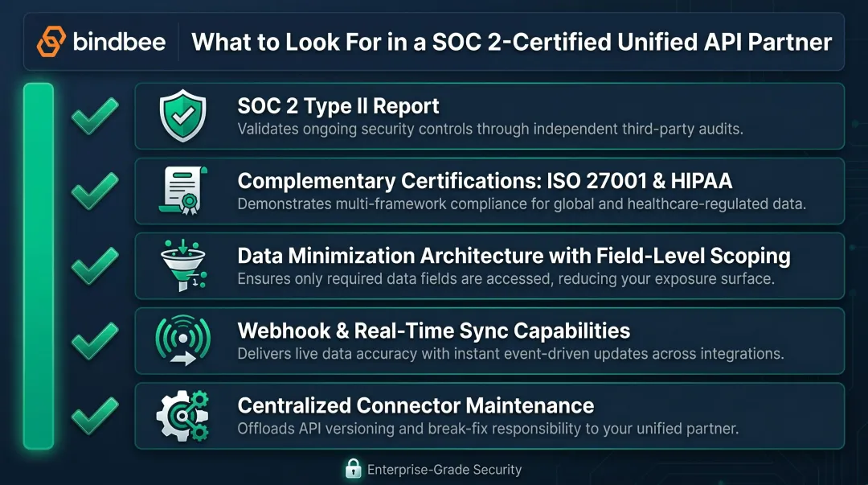Image resolution: width=868 pixels, height=485 pixels.
Task: Click 'Ensures only required data fields are accessed' text
Action: pos(506,279)
